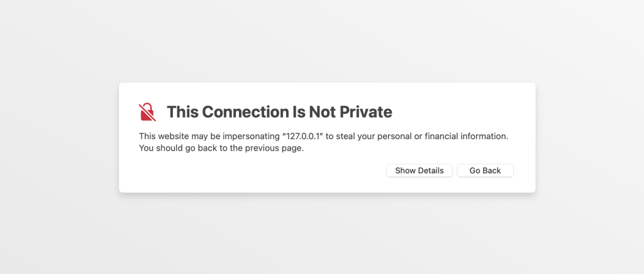Click the word "Connection" in the heading

(x=235, y=112)
